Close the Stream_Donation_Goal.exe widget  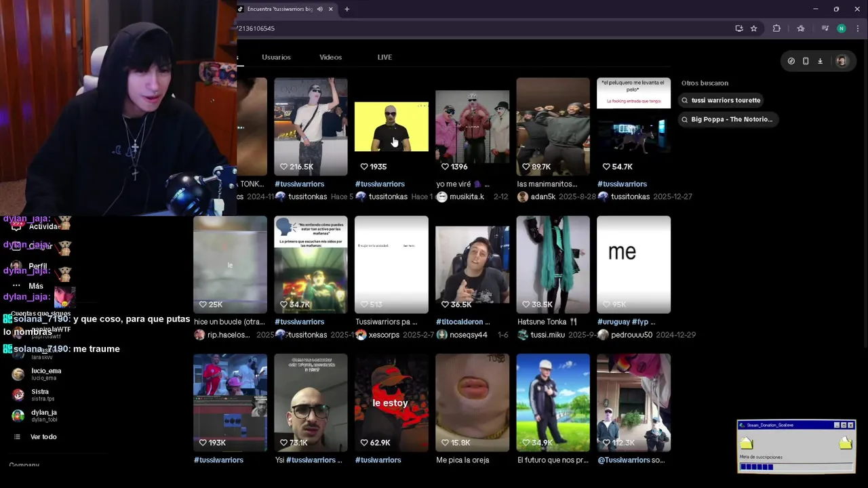pos(850,425)
